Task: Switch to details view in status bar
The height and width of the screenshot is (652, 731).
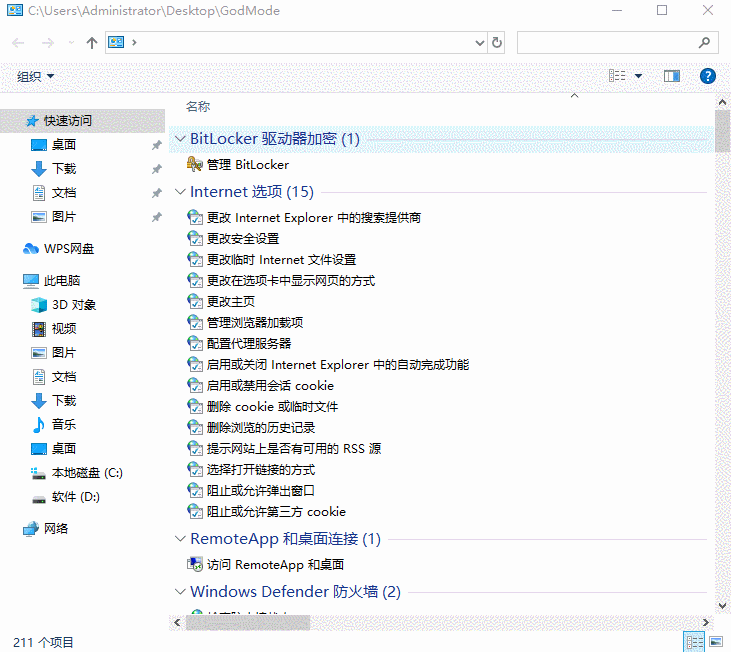Action: (694, 642)
